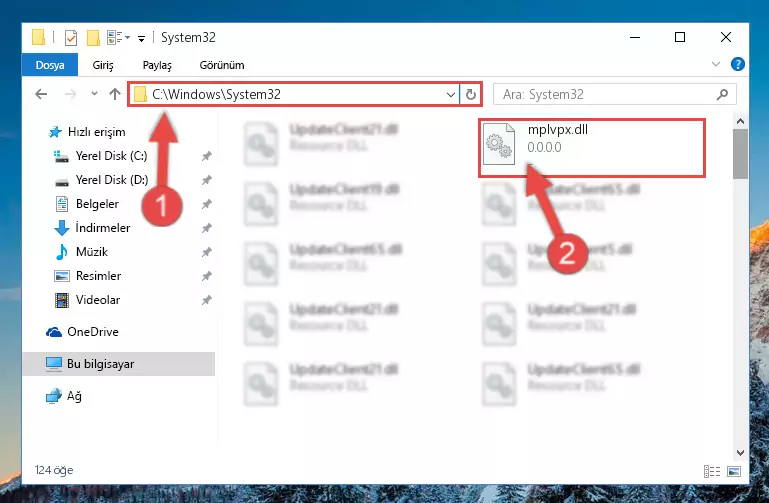769x503 pixels.
Task: Click the search magnifier icon
Action: click(722, 94)
